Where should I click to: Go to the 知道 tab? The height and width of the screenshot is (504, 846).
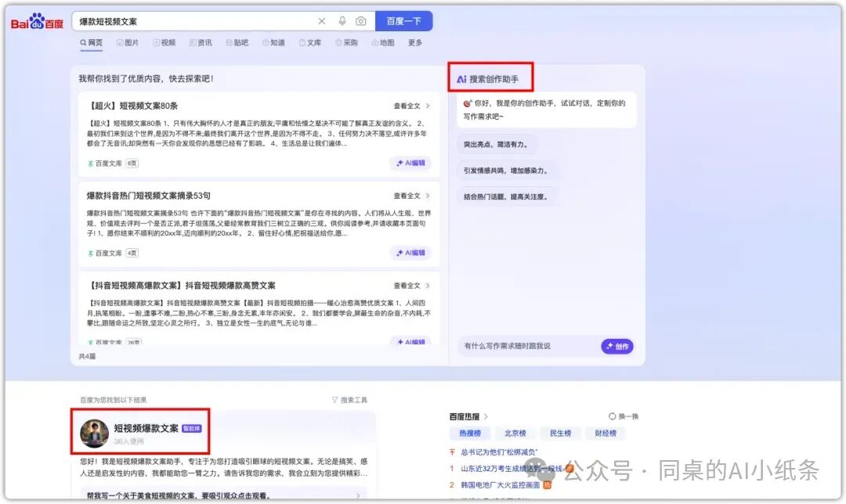coord(273,42)
